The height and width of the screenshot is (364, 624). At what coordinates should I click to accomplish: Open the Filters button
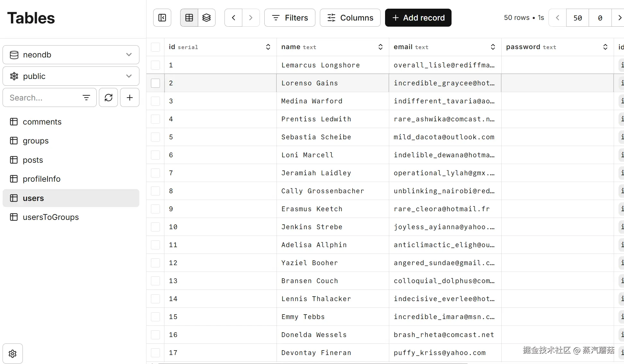tap(290, 18)
